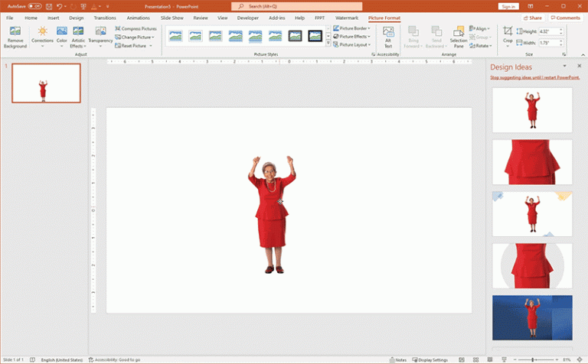Open the Design Ideas pane options arrow
Image resolution: width=588 pixels, height=364 pixels.
point(564,66)
